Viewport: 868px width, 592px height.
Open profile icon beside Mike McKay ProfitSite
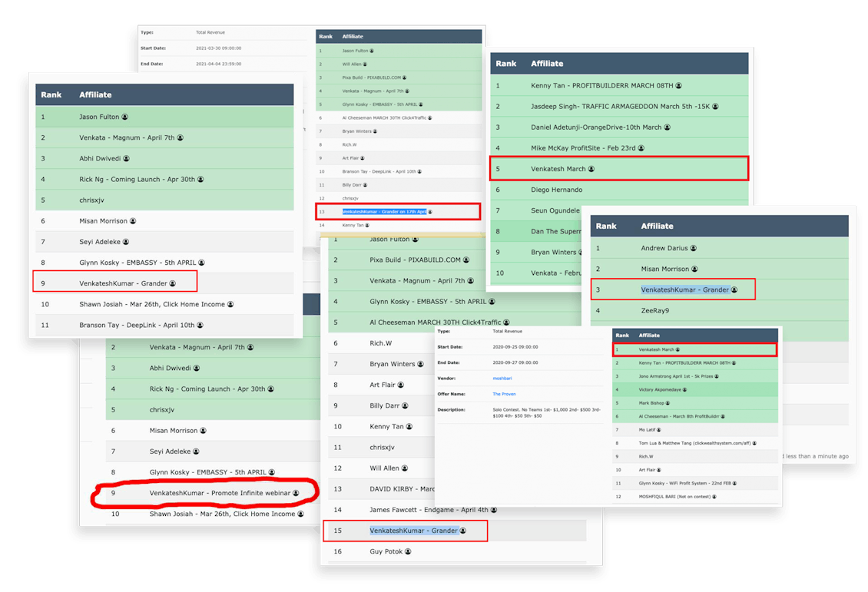641,147
